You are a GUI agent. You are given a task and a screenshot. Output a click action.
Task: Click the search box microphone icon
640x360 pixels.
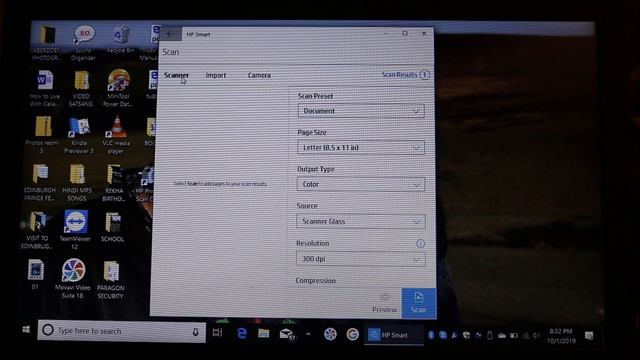pos(196,332)
